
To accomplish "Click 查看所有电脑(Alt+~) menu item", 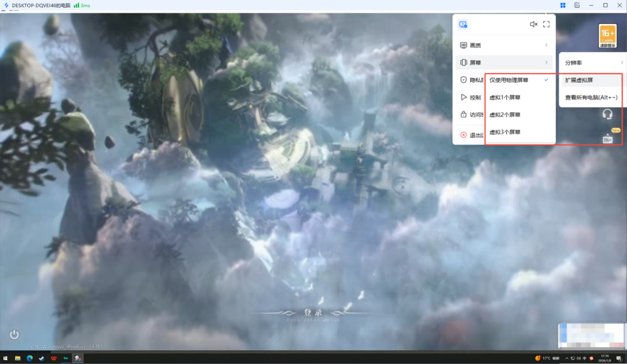I will pos(591,98).
